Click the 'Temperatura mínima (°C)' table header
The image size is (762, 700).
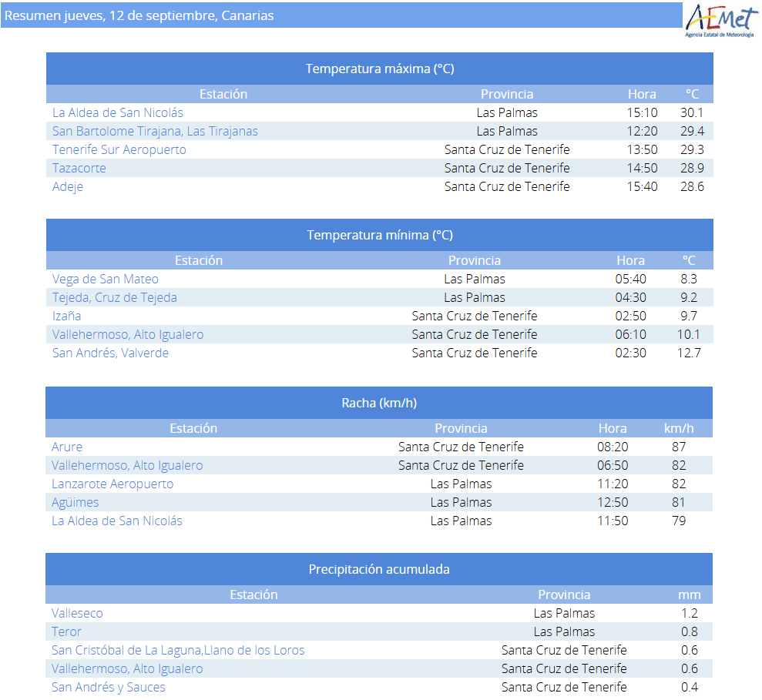[380, 235]
